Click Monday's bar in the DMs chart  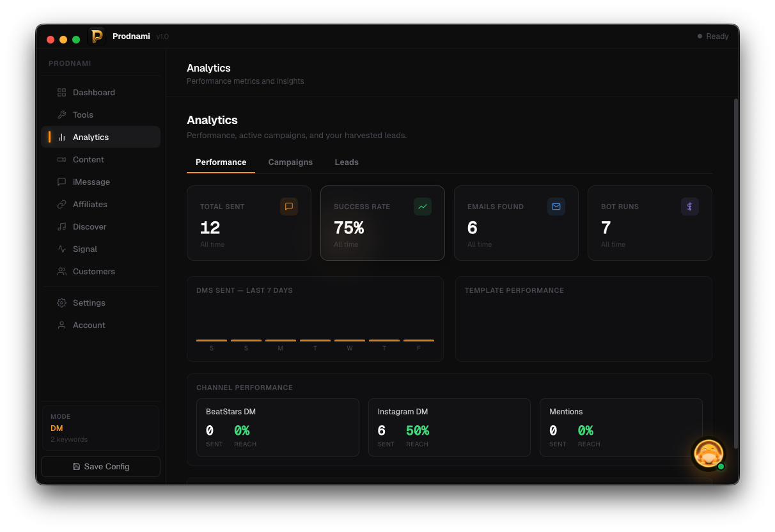pos(281,340)
